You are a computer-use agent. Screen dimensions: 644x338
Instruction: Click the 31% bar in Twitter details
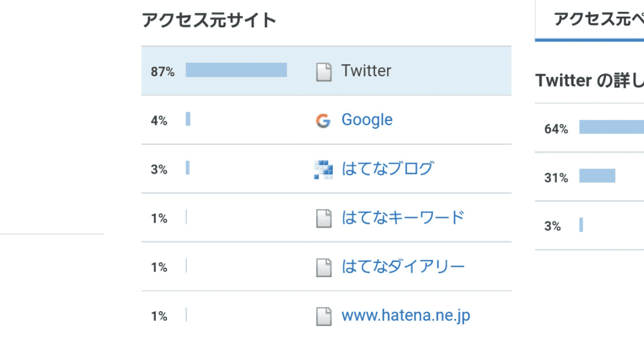click(597, 176)
